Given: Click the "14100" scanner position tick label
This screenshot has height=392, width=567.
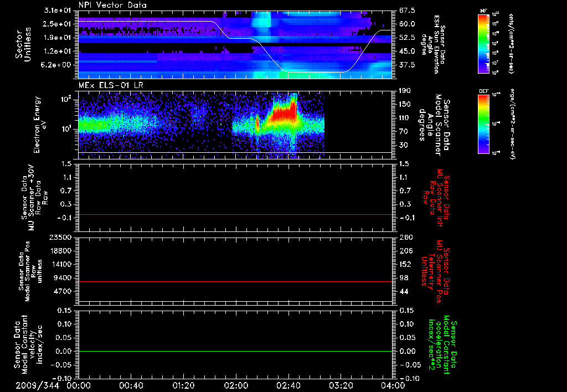Looking at the screenshot, I should (x=61, y=264).
